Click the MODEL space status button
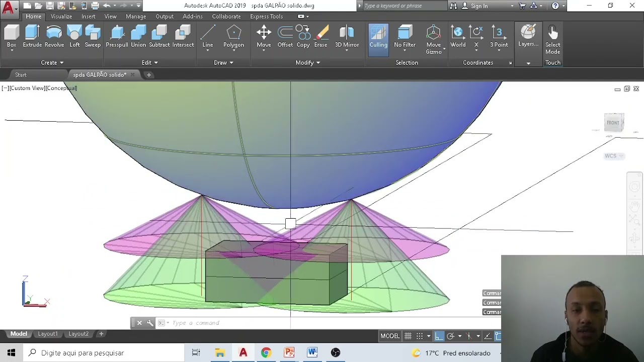 [390, 336]
